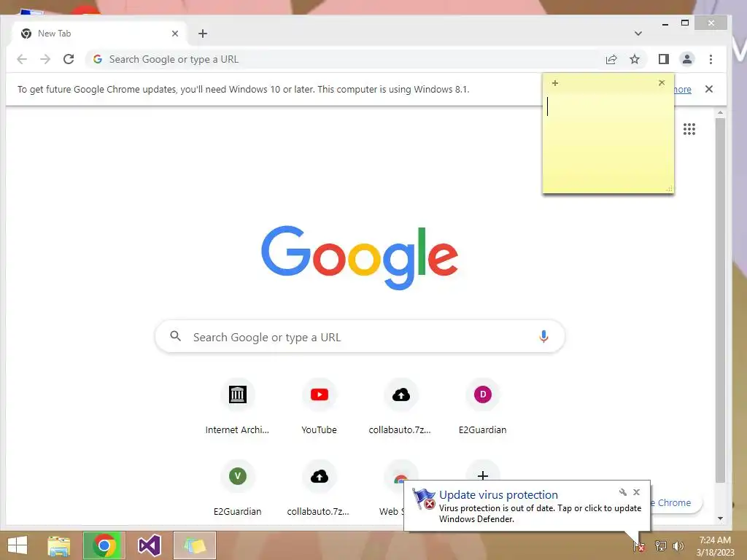Click the browser forward arrow
The width and height of the screenshot is (747, 560).
(x=45, y=59)
